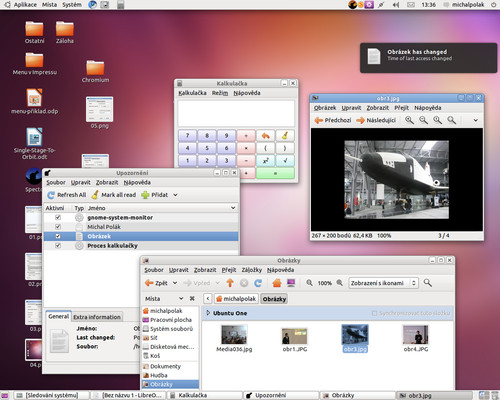Open the Režim menu in the calculator
This screenshot has height=400, width=500.
[x=220, y=93]
